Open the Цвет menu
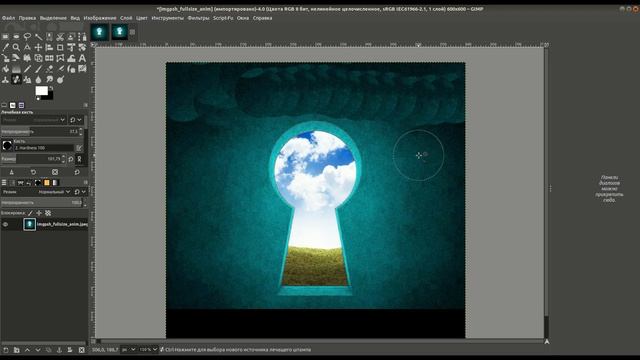 (x=142, y=18)
